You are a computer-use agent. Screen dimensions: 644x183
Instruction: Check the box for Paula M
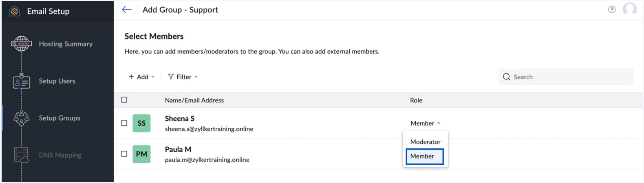124,154
